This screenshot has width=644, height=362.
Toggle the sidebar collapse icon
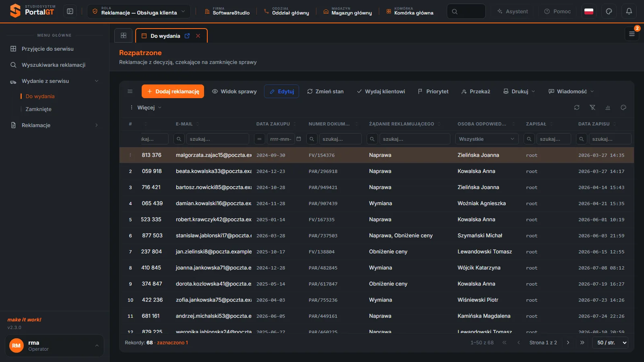[70, 11]
